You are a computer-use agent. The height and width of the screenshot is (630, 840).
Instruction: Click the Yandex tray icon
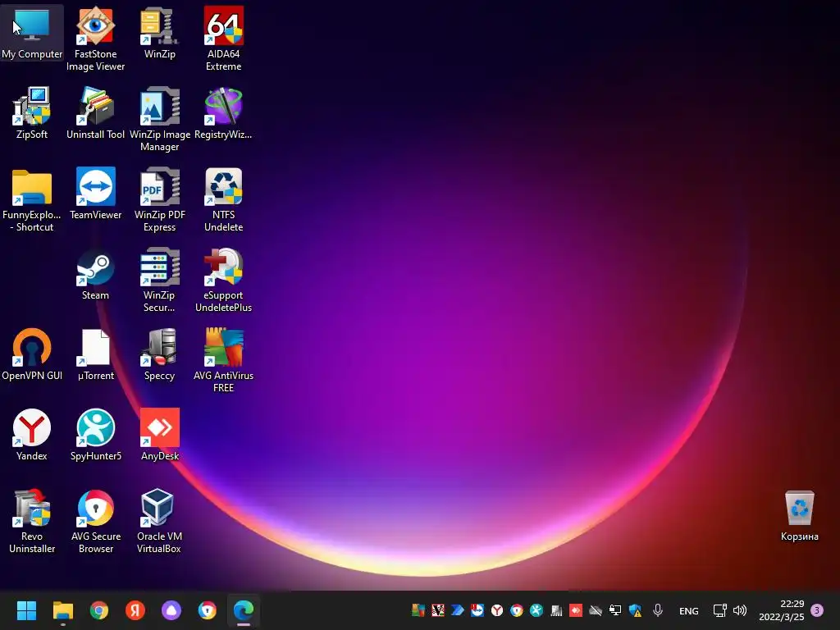coord(497,610)
